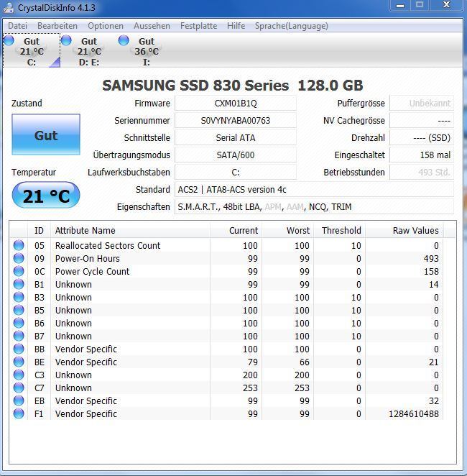Open the Sprache(Language) menu
Image resolution: width=467 pixels, height=476 pixels.
tap(292, 26)
